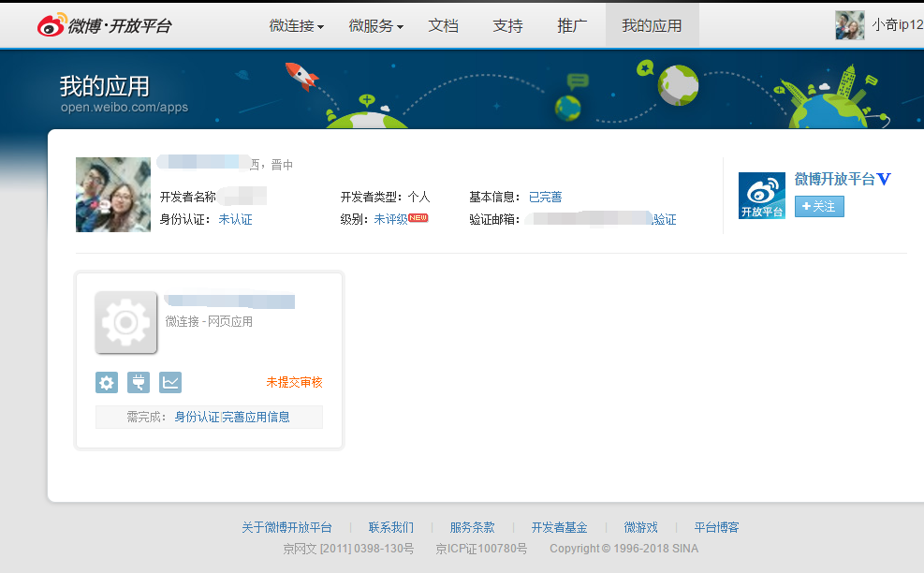This screenshot has width=924, height=573.
Task: Open 身份认证 in the 需完成 row
Action: pos(197,417)
